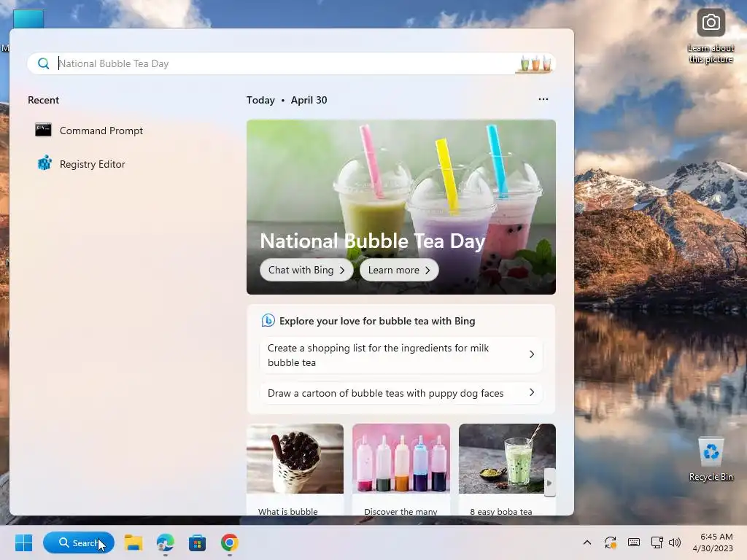Click the Learn more button
The height and width of the screenshot is (560, 747).
click(399, 270)
